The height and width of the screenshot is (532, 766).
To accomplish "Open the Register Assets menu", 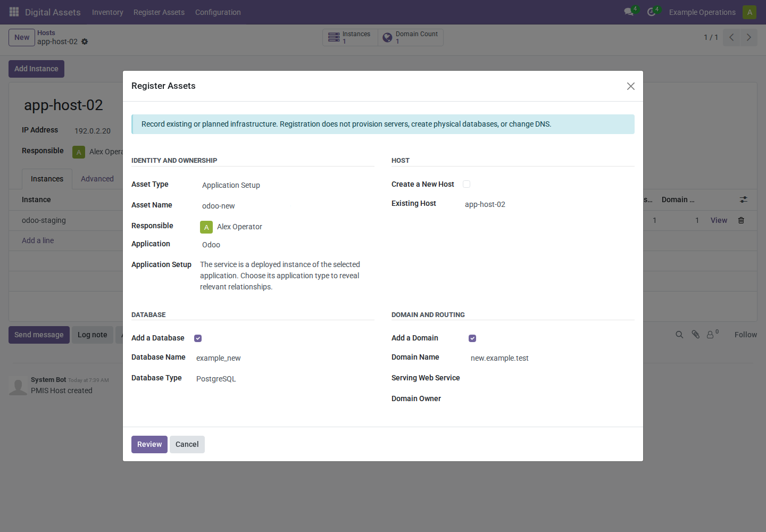I will point(159,12).
